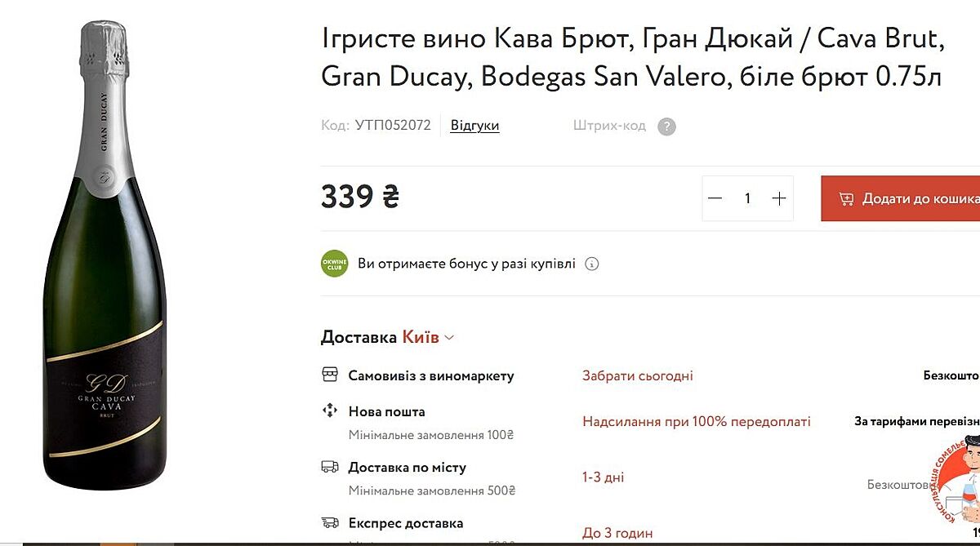Click the city delivery truck icon
This screenshot has width=980, height=546.
330,468
